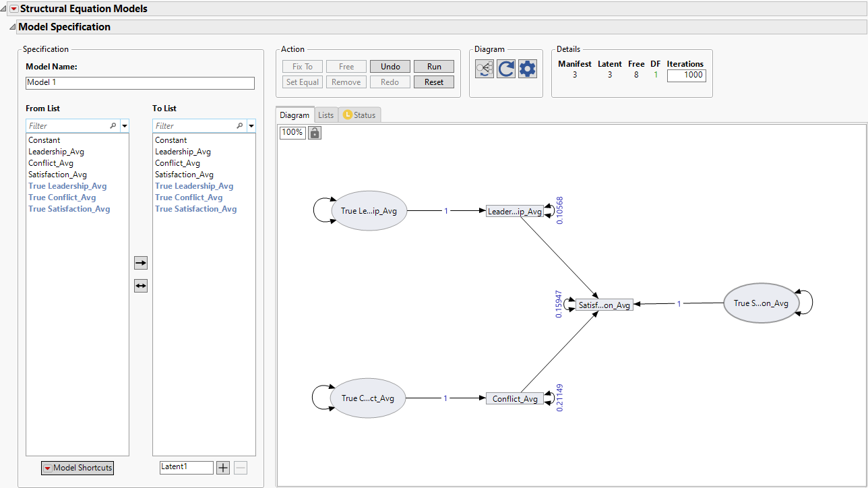
Task: Click the plus button to add latent
Action: [223, 468]
